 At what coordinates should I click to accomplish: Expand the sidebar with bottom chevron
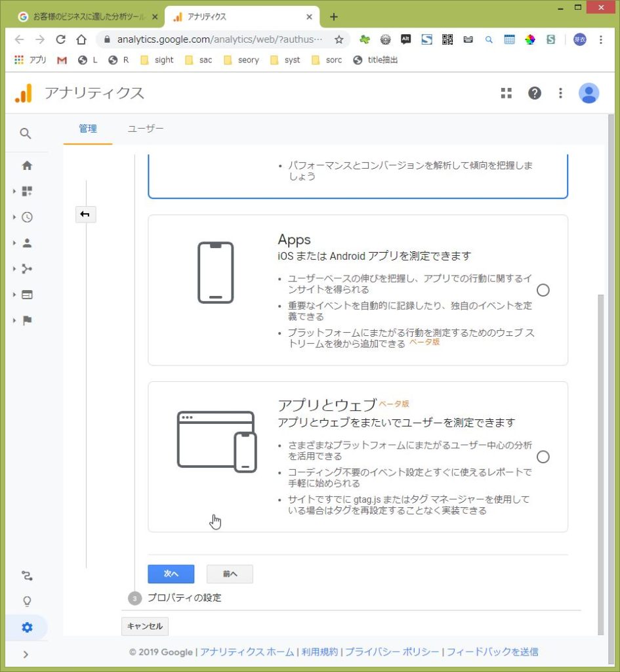tap(26, 654)
